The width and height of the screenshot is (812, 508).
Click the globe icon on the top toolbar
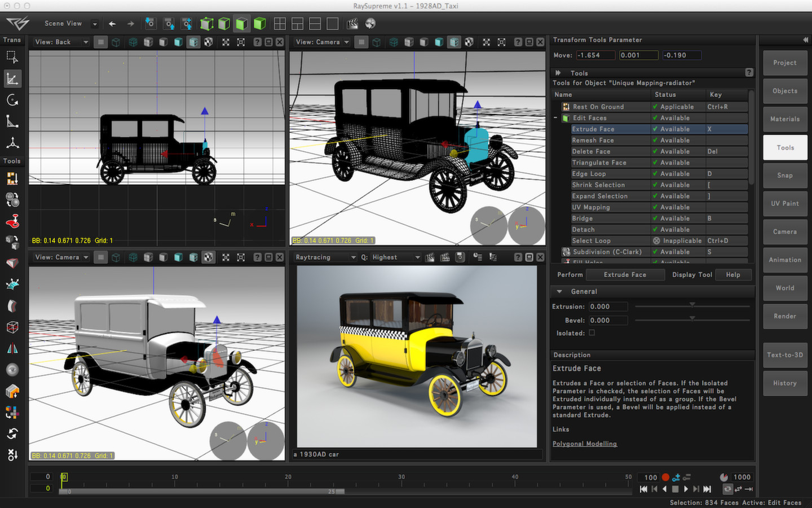tap(370, 23)
